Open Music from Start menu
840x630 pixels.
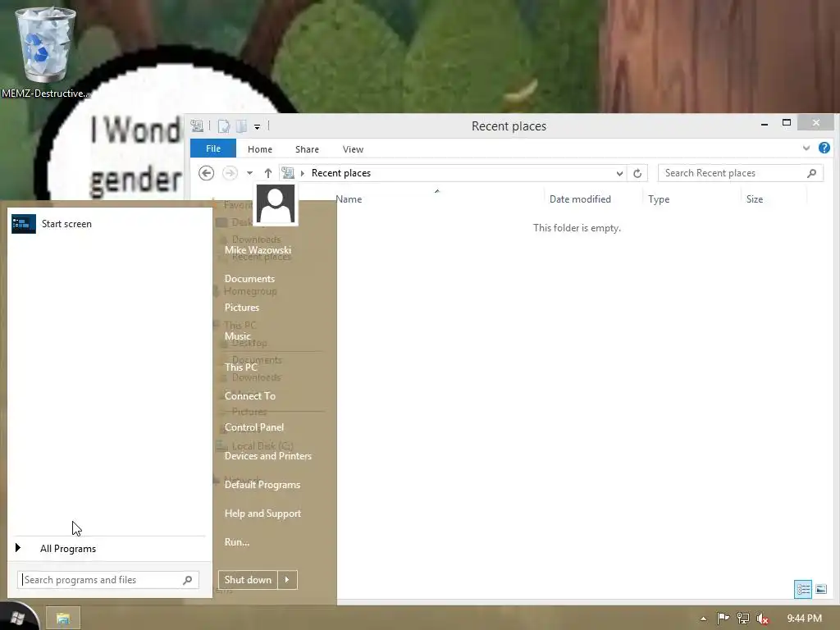[237, 336]
